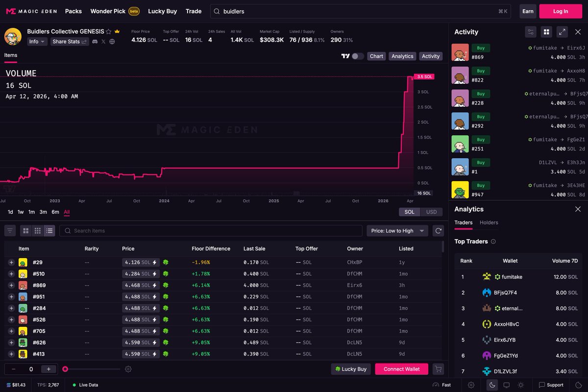
Task: Click the Share Stats button
Action: [x=70, y=42]
